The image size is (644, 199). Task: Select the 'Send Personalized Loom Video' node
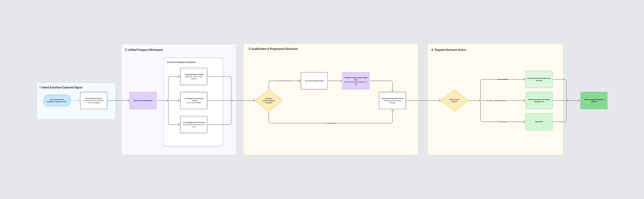click(x=539, y=101)
